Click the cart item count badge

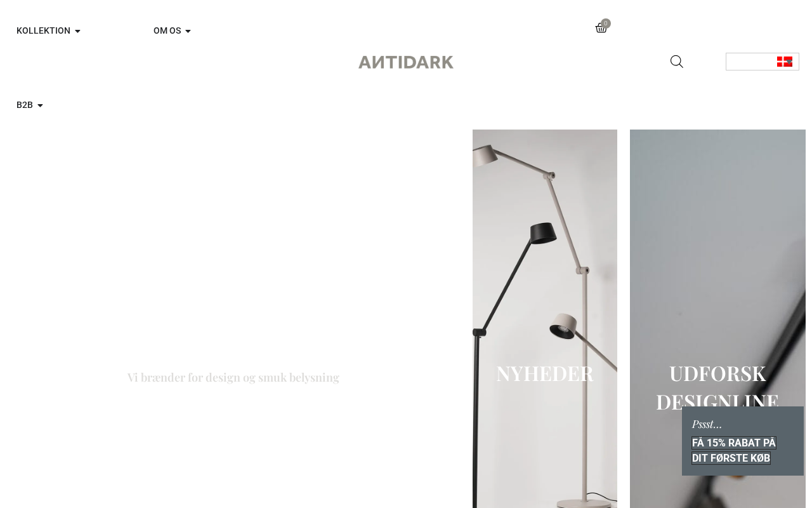pos(606,23)
